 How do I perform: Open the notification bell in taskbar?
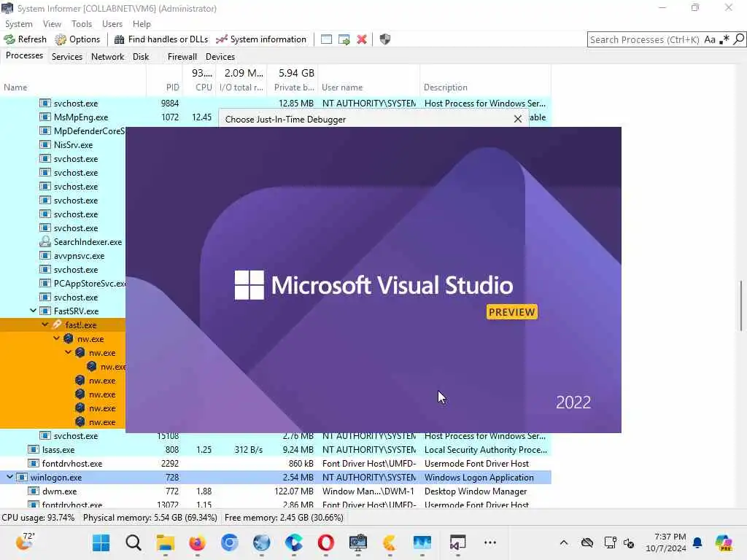[x=697, y=542]
